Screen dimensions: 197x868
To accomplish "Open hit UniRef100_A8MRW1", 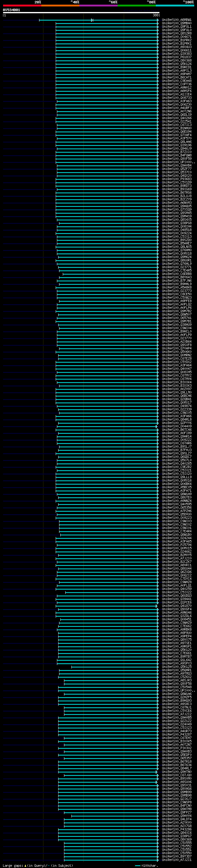I will click(176, 20).
